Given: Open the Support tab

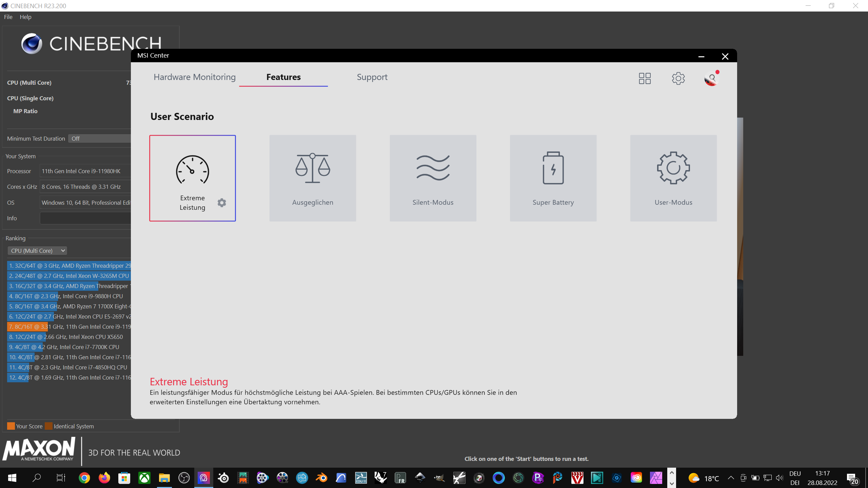Looking at the screenshot, I should click(372, 77).
